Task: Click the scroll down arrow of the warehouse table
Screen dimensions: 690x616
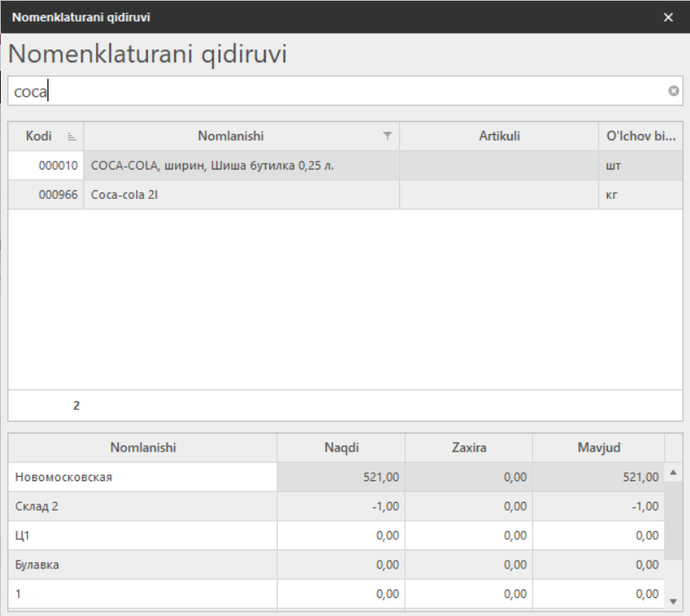Action: point(673,601)
